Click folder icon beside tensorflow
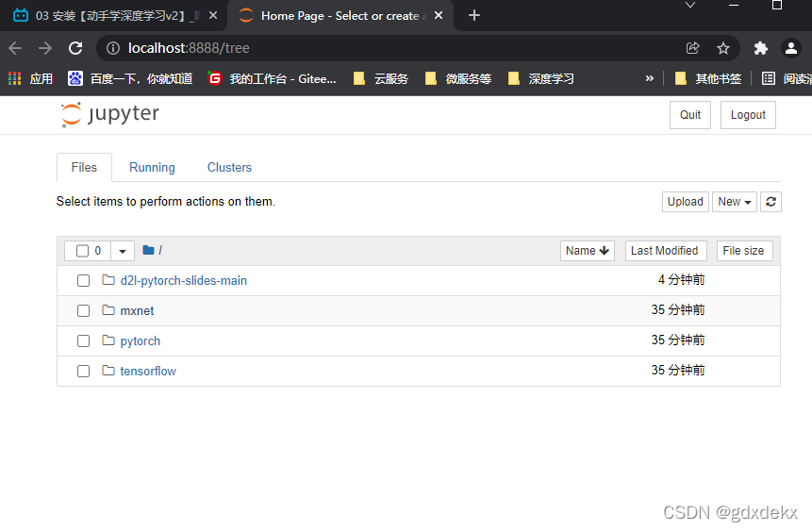Viewport: 812px width, 531px height. click(108, 371)
